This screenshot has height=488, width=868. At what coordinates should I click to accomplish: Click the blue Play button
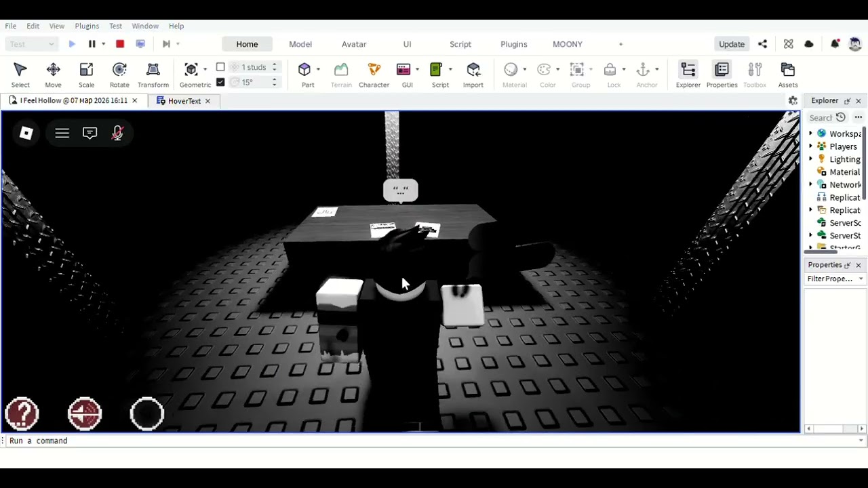coord(72,44)
